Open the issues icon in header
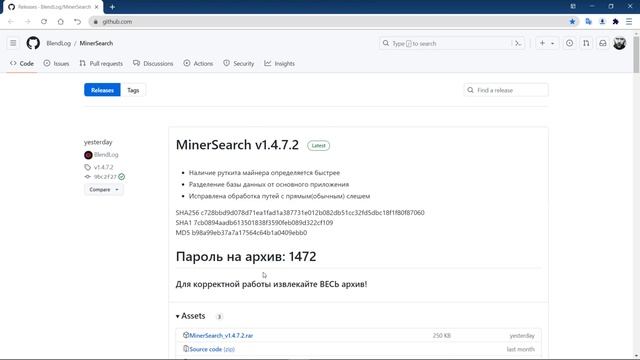Screen dimensions: 640x360 pos(569,43)
